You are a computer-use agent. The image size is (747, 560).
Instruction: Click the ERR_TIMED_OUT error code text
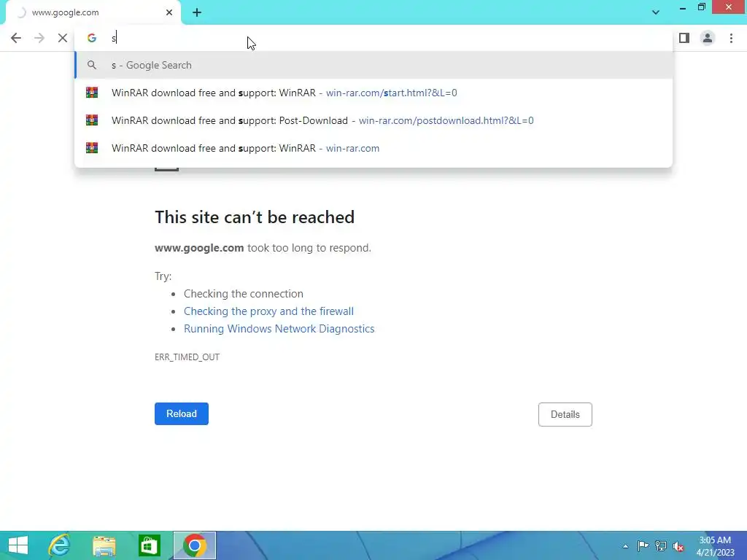tap(187, 357)
